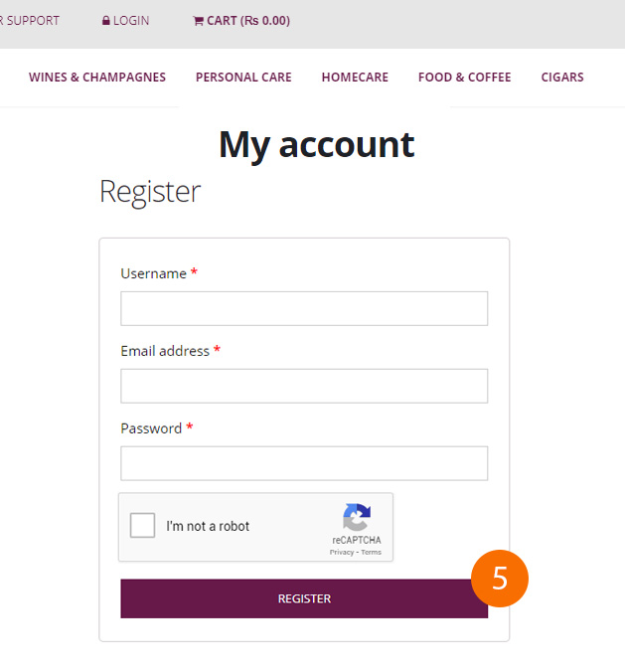This screenshot has height=672, width=625.
Task: Click the "My account" page heading
Action: [x=316, y=145]
